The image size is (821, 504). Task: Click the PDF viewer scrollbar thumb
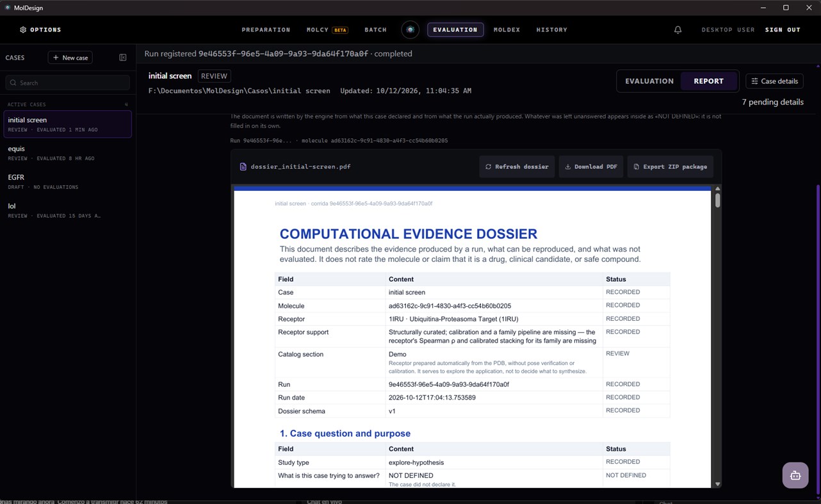pos(717,200)
